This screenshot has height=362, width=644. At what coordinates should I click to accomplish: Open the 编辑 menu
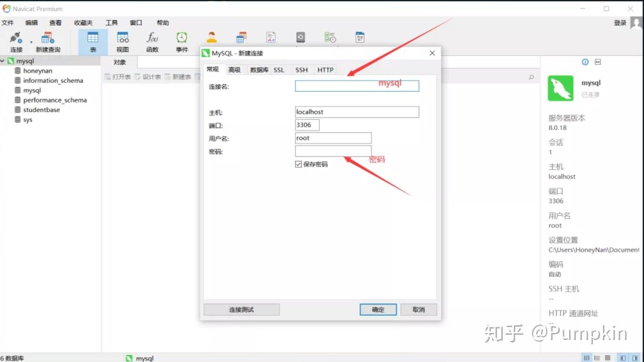pos(32,23)
